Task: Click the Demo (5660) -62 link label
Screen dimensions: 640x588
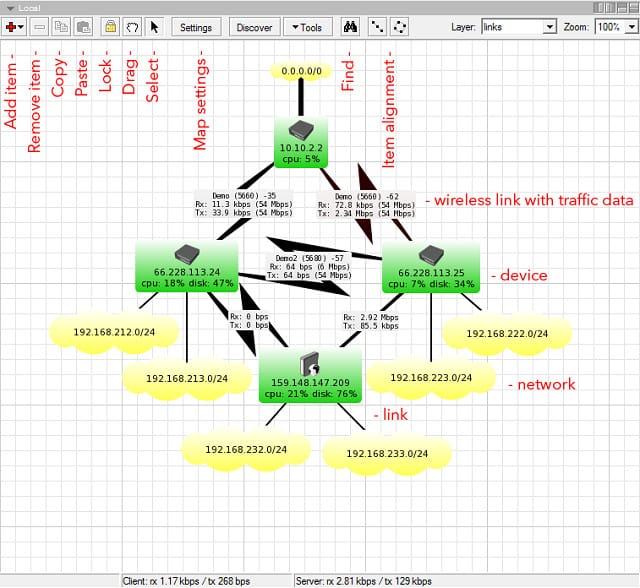Action: pyautogui.click(x=366, y=205)
